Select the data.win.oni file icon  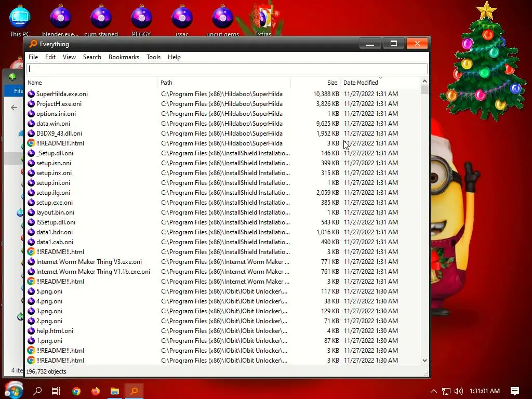click(x=31, y=124)
